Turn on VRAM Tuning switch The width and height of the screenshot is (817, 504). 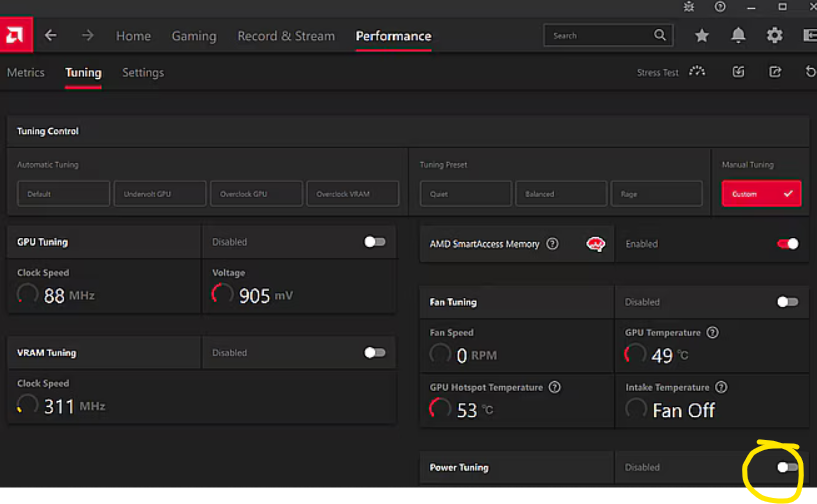374,352
